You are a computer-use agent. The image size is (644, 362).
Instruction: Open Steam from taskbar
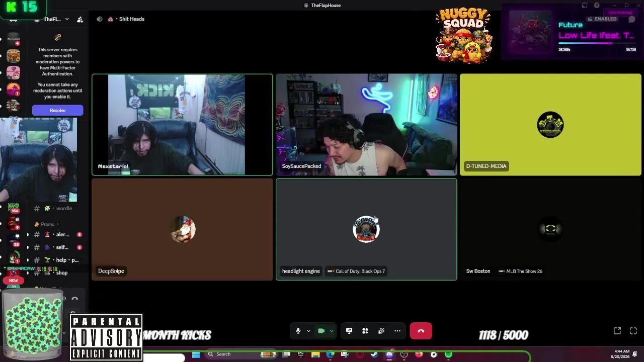pyautogui.click(x=374, y=354)
